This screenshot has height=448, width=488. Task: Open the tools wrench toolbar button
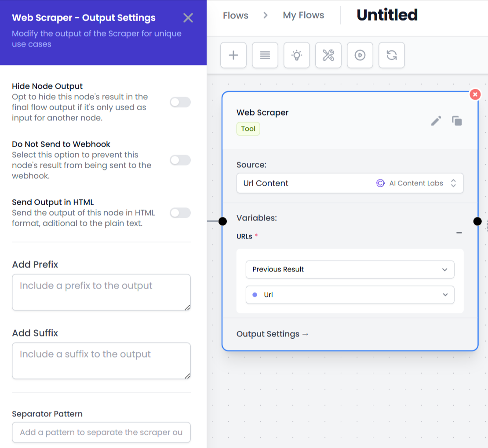[328, 55]
